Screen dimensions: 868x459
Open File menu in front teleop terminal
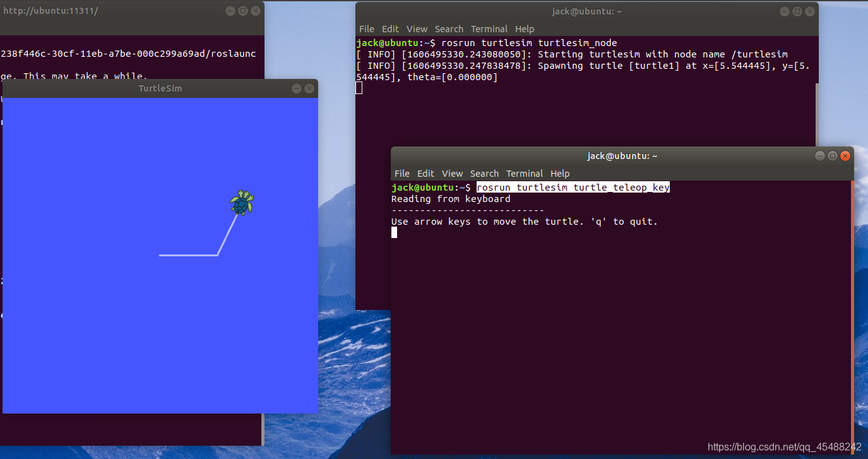coord(402,174)
